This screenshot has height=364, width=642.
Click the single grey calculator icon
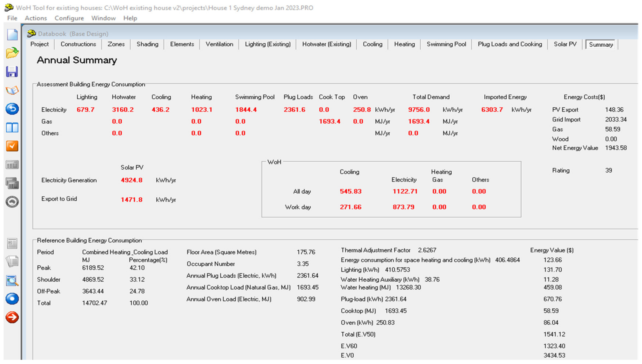pos(12,165)
